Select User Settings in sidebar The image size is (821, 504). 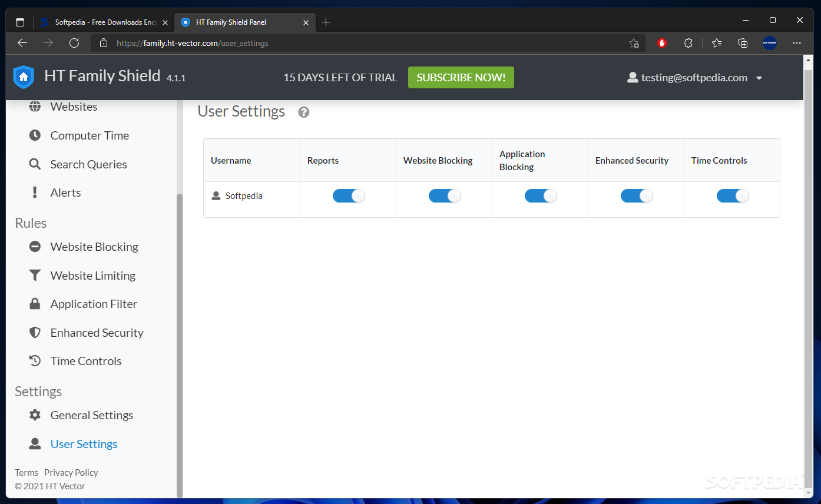click(84, 444)
